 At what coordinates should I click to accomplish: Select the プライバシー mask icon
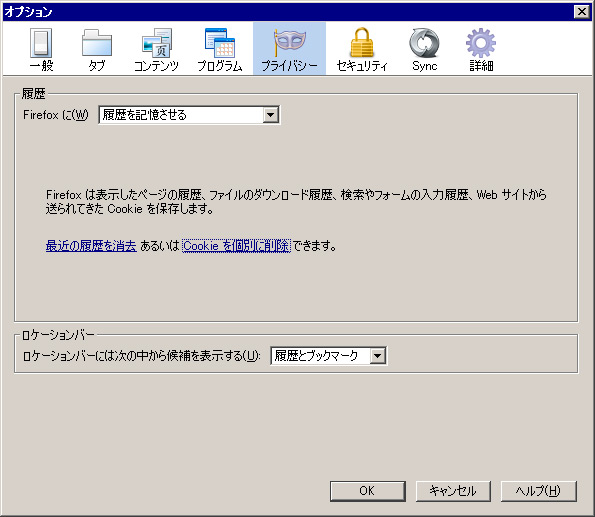coord(289,49)
